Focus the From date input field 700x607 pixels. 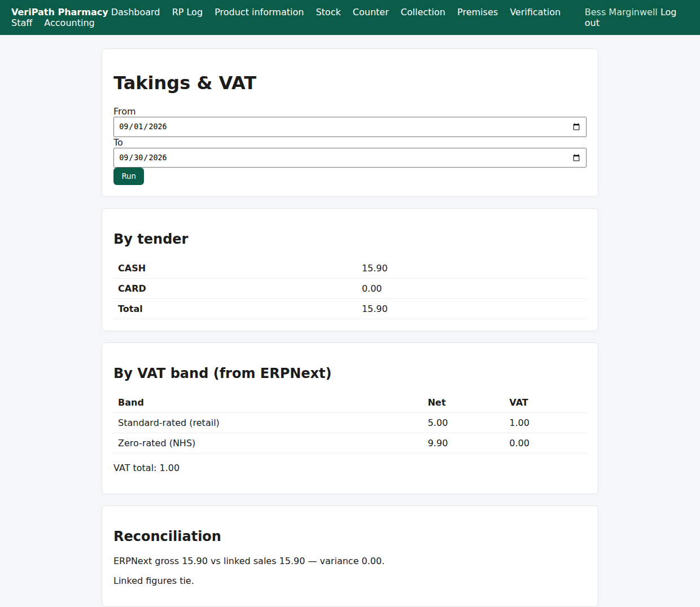click(350, 127)
